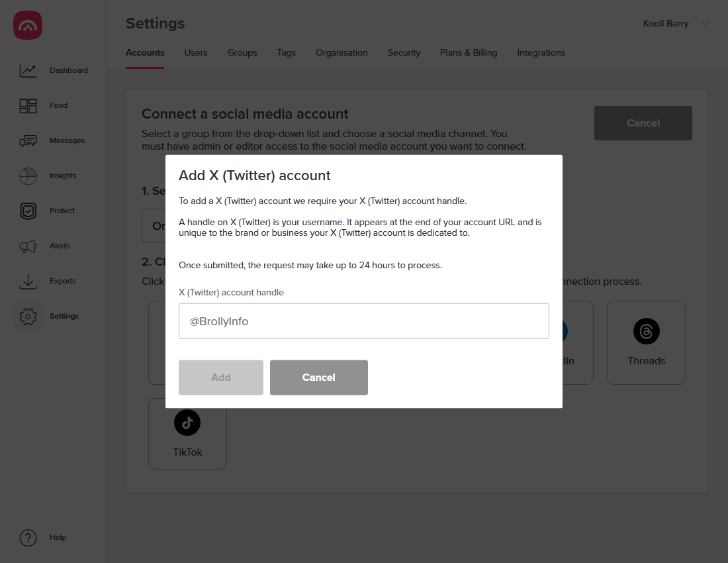Click the Add button in dialog
Screen dimensions: 728x563
point(220,377)
